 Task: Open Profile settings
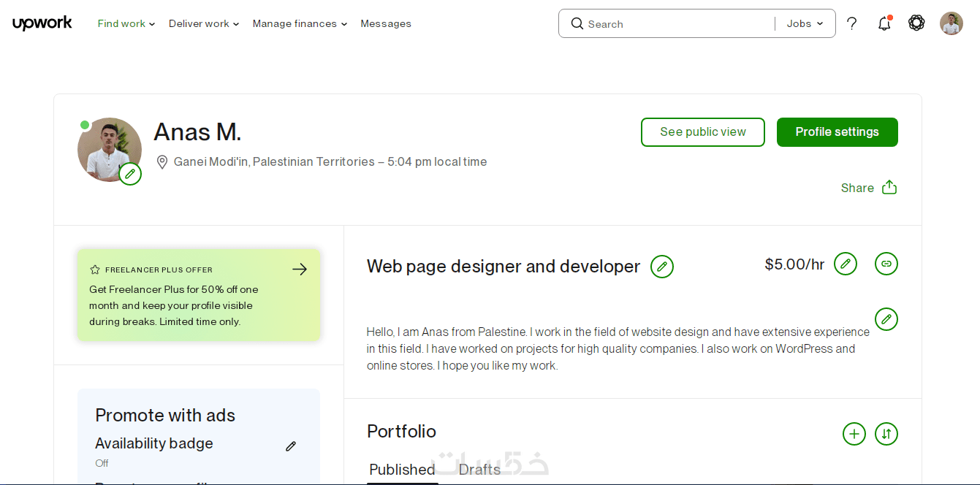tap(837, 132)
